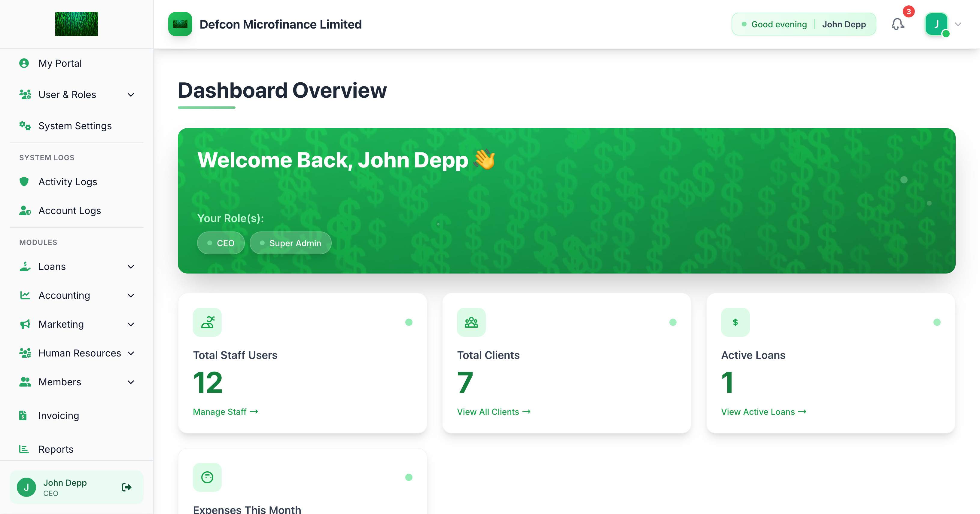Image resolution: width=980 pixels, height=514 pixels.
Task: Click the Expenses This Month card icon
Action: [207, 477]
